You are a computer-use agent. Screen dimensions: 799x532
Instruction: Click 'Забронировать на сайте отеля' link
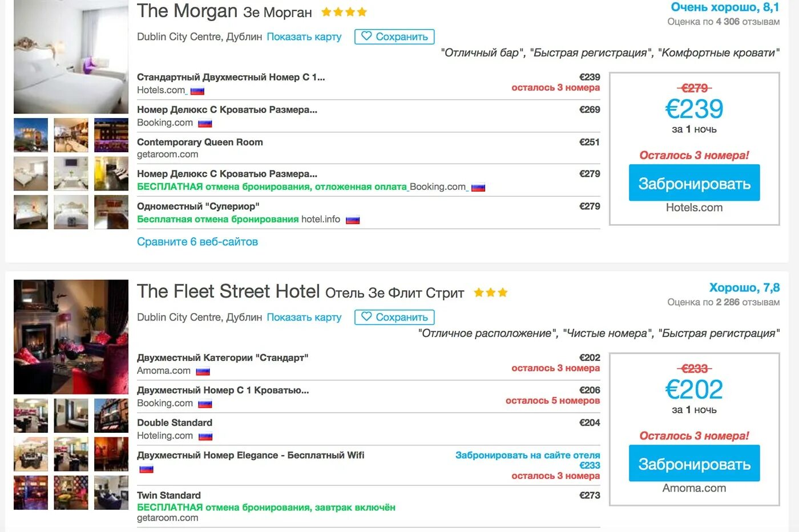527,455
